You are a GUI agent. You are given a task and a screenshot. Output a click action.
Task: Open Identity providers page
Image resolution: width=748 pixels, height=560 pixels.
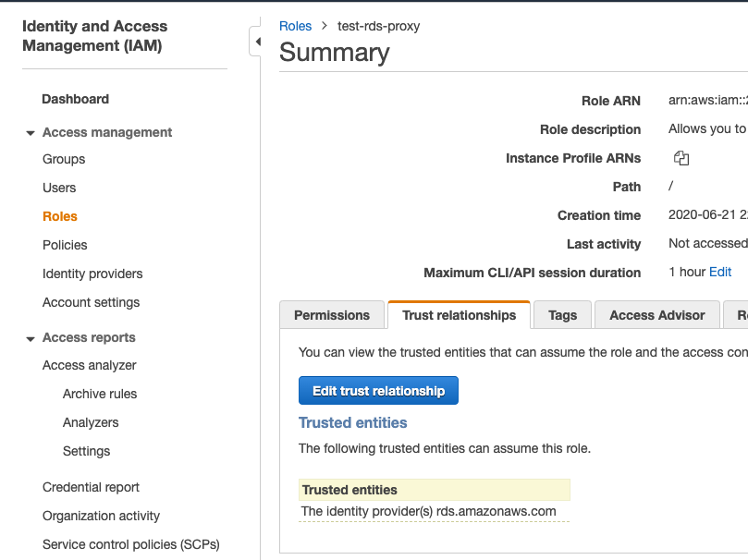tap(92, 274)
